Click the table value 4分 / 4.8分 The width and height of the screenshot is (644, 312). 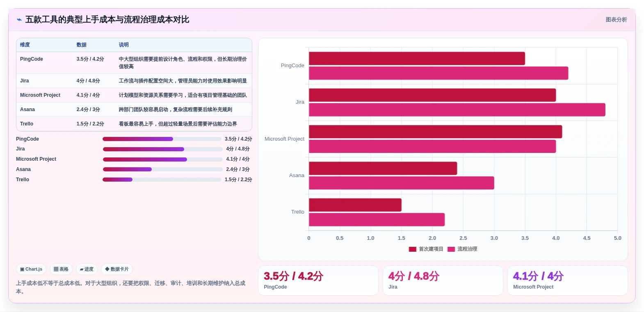[88, 81]
